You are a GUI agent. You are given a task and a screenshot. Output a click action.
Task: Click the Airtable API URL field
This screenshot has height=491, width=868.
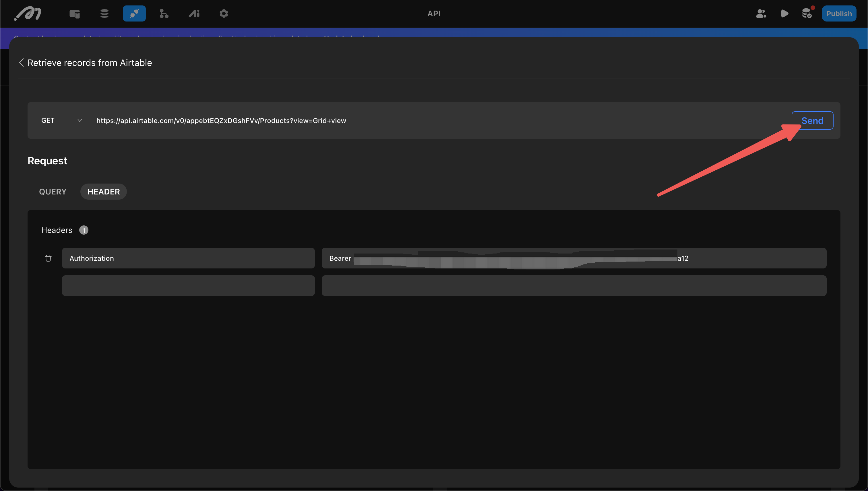pos(439,120)
